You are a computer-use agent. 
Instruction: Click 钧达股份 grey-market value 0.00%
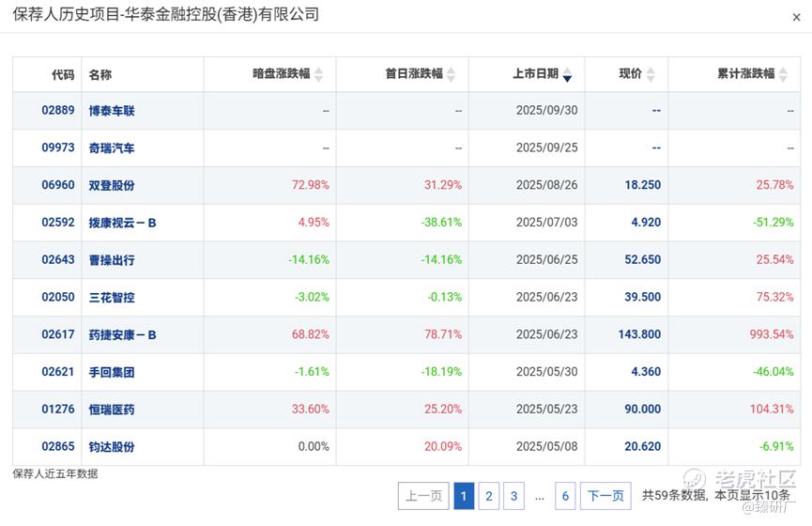pos(314,446)
